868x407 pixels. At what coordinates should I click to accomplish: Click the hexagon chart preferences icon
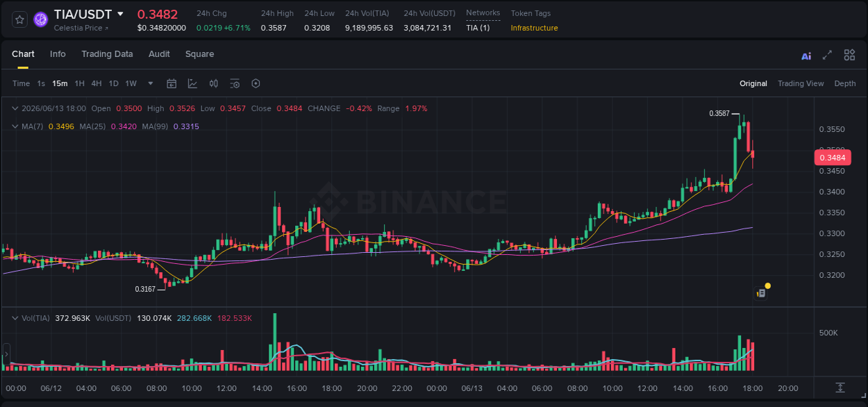pyautogui.click(x=256, y=83)
